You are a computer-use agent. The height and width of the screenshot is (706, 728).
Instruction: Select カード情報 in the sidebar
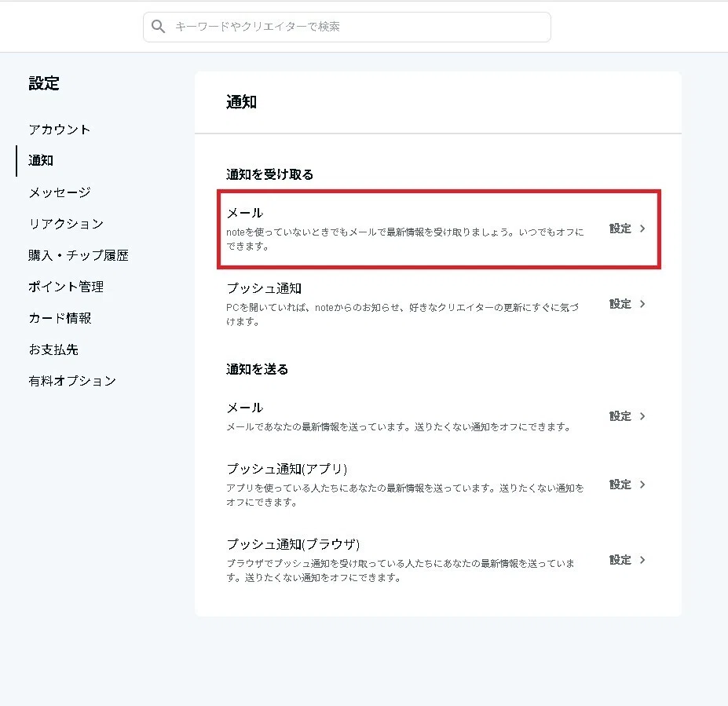pyautogui.click(x=60, y=318)
